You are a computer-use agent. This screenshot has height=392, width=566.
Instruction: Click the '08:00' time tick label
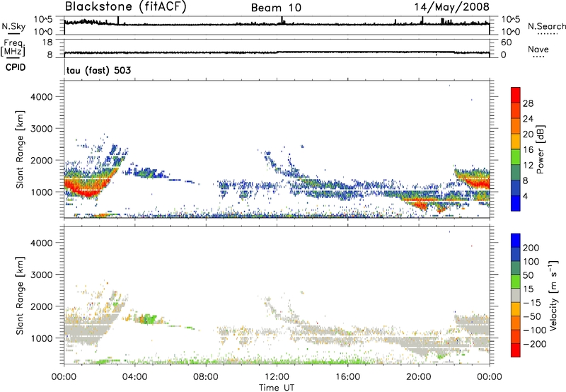(x=205, y=377)
